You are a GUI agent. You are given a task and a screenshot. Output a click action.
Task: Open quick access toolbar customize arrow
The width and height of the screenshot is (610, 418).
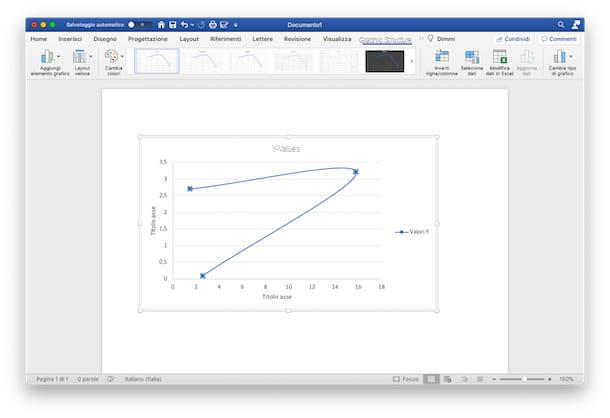click(x=236, y=25)
